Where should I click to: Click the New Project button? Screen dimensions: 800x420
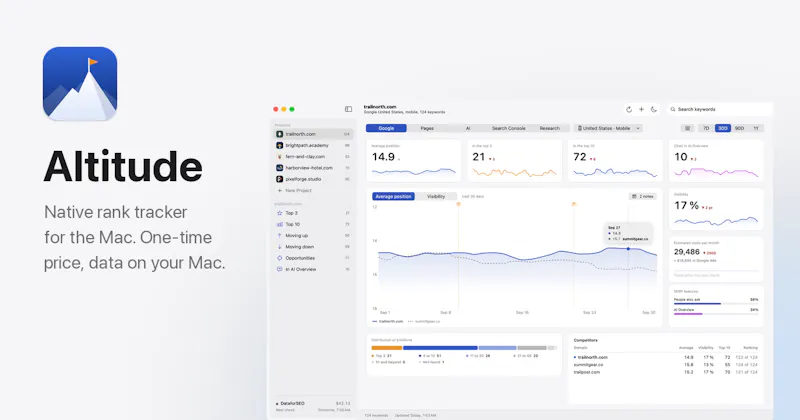pos(294,190)
